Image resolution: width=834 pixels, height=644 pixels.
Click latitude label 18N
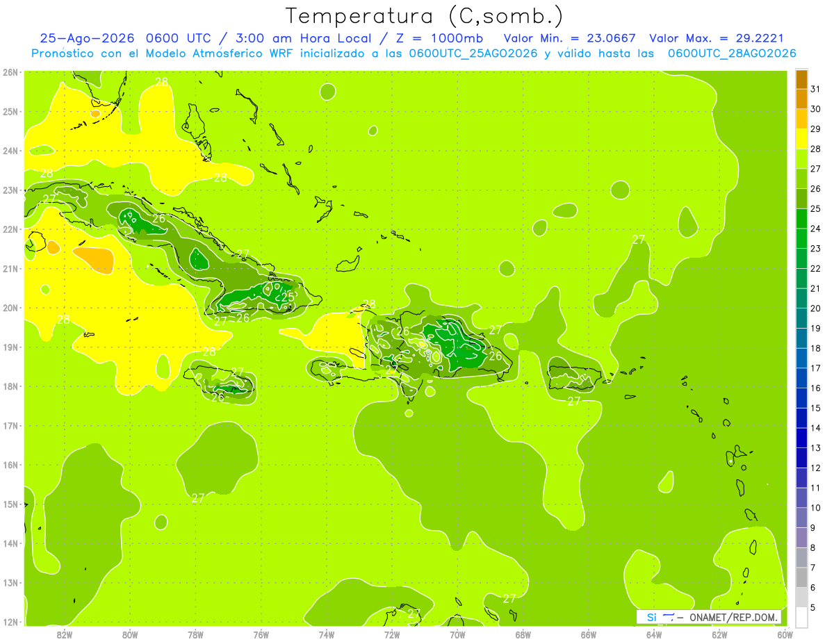pos(10,386)
